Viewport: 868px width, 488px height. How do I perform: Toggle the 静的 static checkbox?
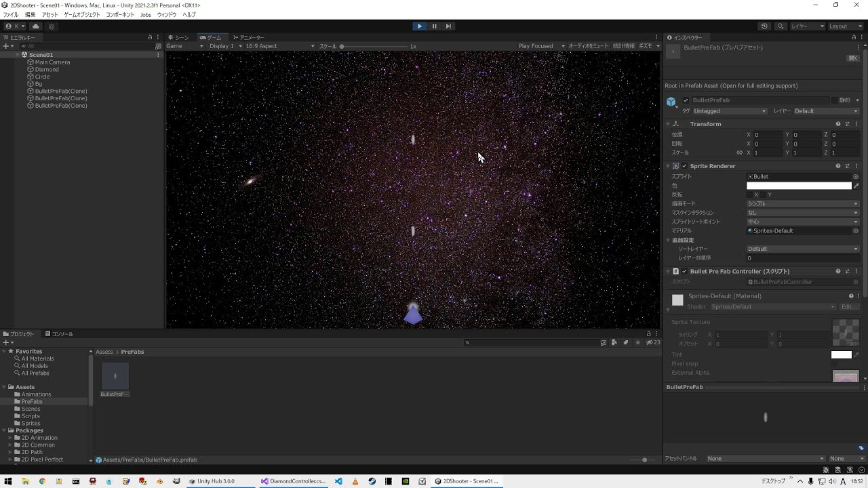point(835,100)
